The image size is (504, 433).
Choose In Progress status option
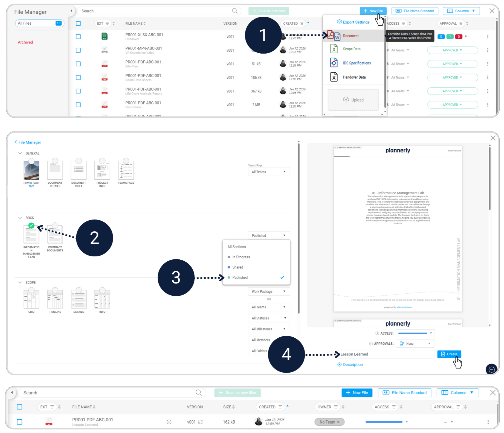pos(241,257)
